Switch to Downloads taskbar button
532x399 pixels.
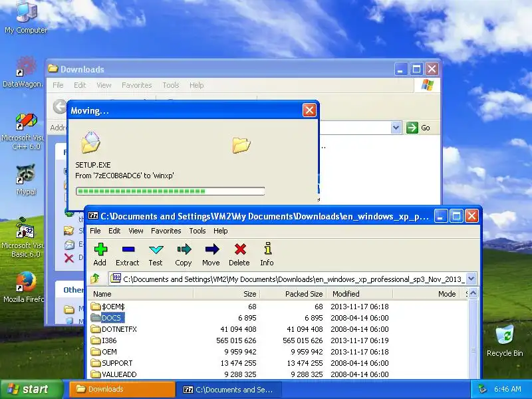pyautogui.click(x=122, y=389)
